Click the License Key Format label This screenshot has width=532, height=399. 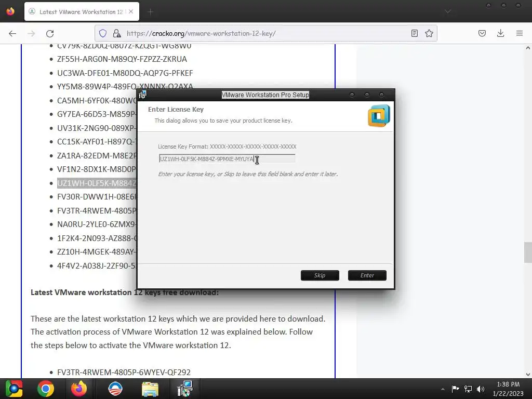(x=227, y=147)
